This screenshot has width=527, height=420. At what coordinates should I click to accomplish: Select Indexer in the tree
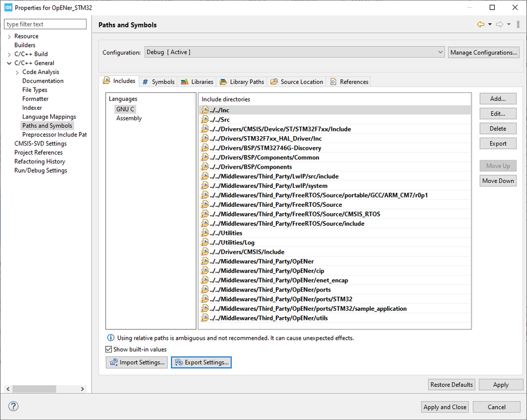32,108
